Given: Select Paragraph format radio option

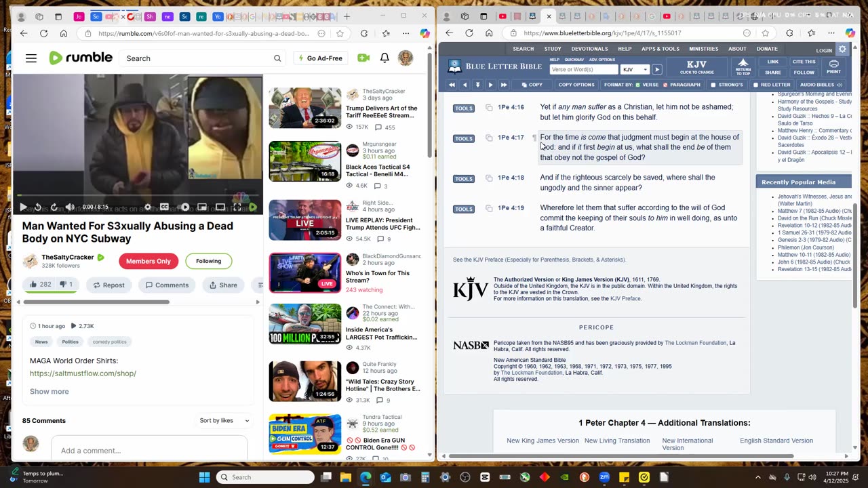Looking at the screenshot, I should [665, 85].
